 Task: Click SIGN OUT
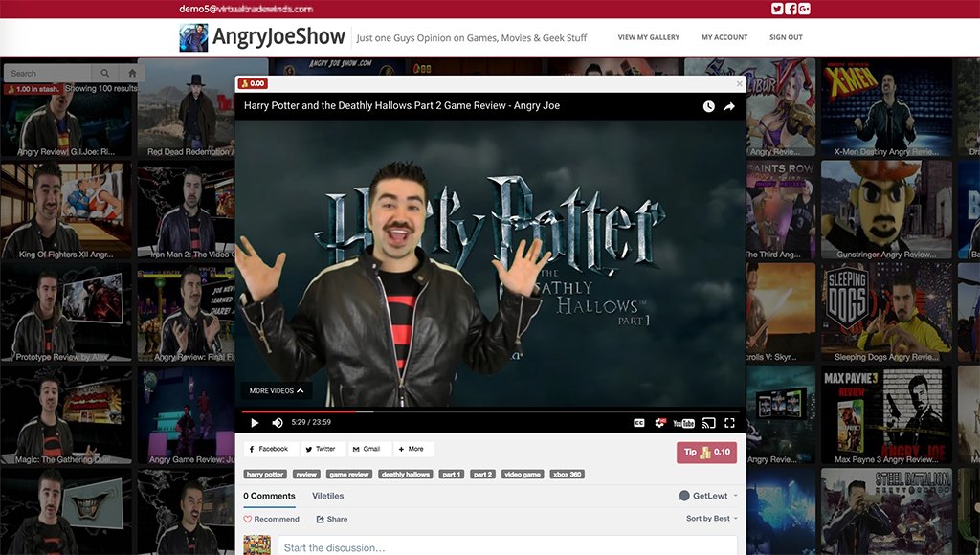pos(786,37)
